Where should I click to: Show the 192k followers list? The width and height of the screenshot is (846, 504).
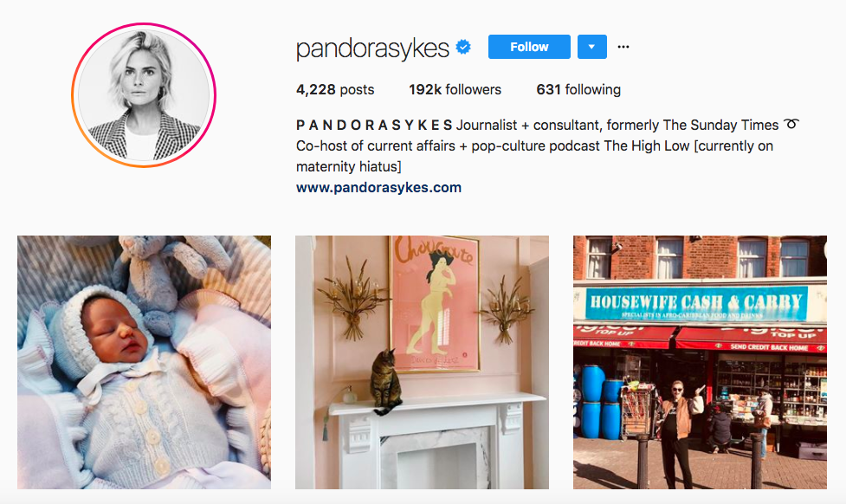tap(455, 89)
